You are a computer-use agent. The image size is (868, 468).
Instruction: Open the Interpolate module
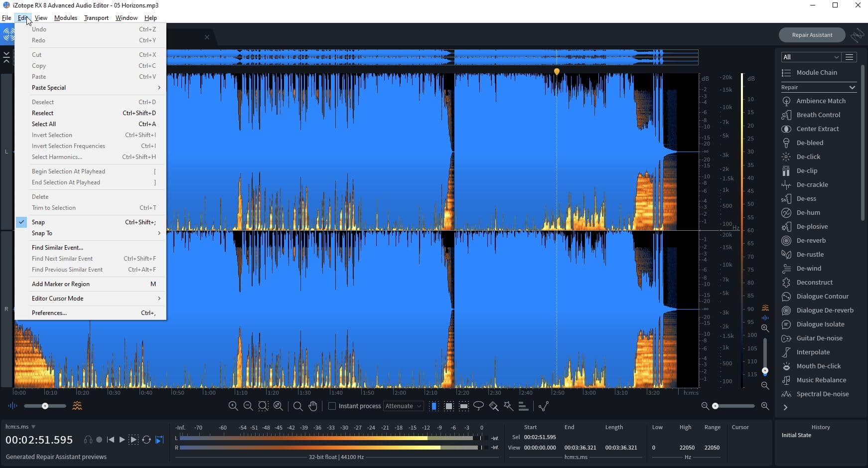(x=813, y=352)
